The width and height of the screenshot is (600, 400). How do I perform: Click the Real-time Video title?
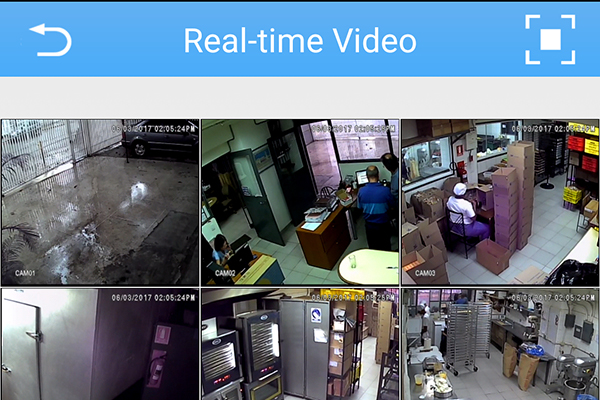[299, 41]
